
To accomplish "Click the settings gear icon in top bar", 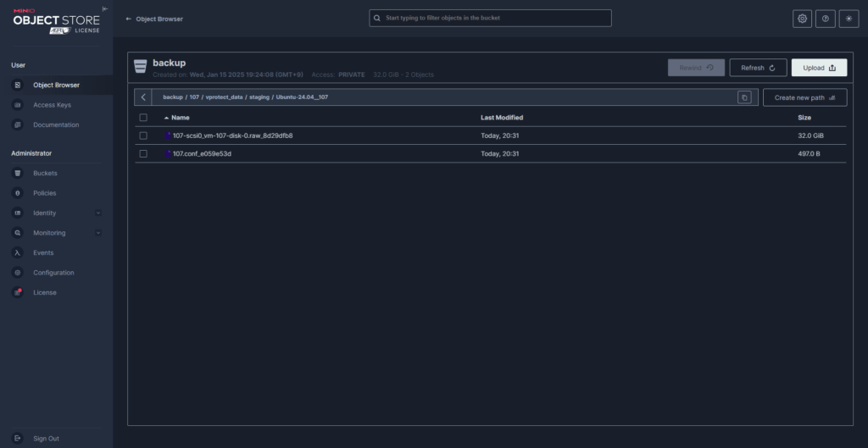I will [802, 19].
